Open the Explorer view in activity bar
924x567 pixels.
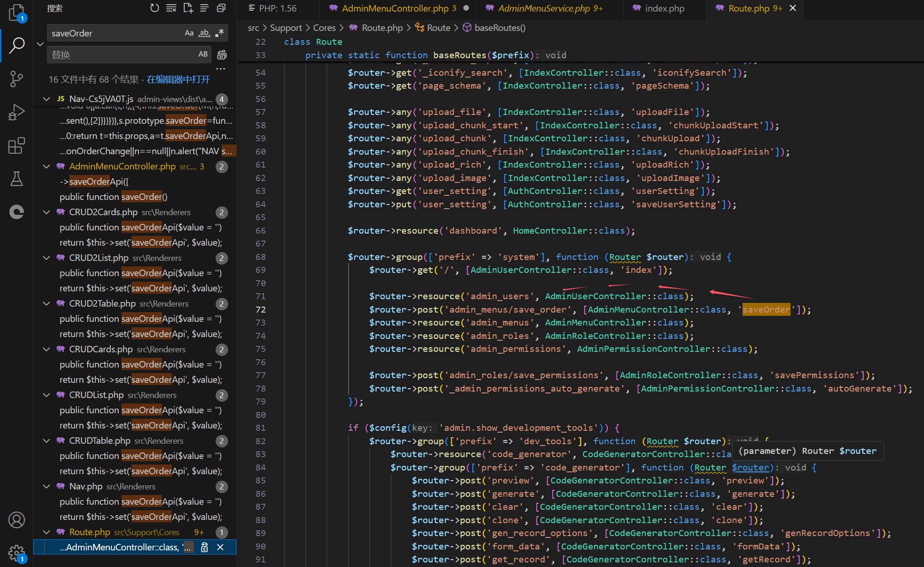pos(16,12)
